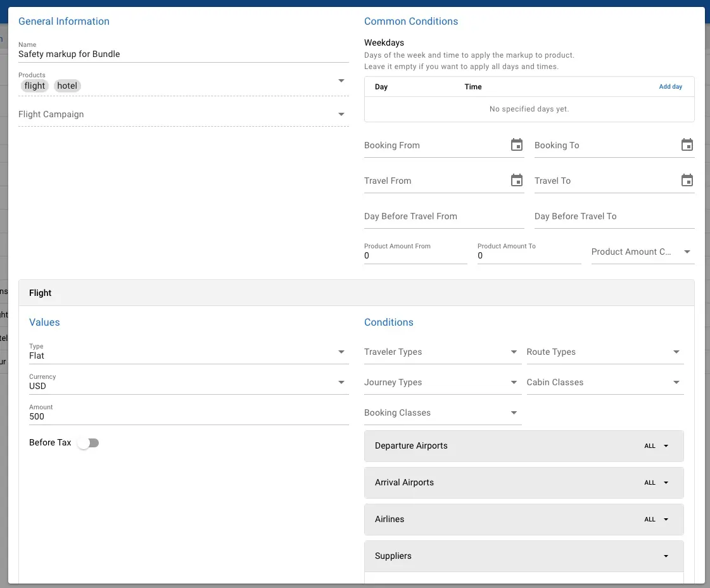Click the Values heading
This screenshot has height=588, width=710.
(44, 322)
